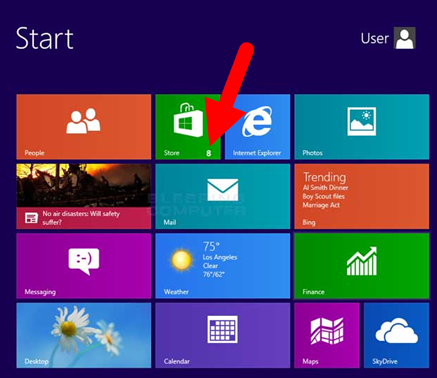Launch the Store app tile
Viewport: 437px width, 378px height.
(x=188, y=127)
